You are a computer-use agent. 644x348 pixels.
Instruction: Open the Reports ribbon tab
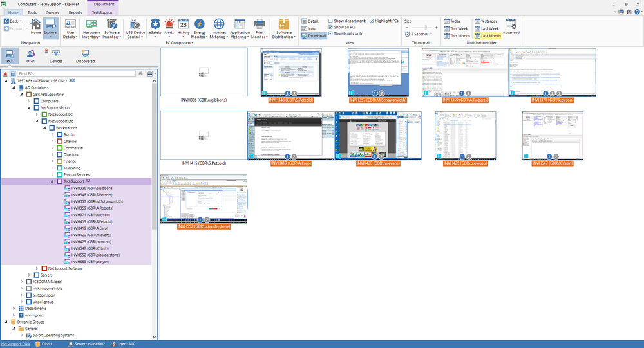tap(75, 12)
